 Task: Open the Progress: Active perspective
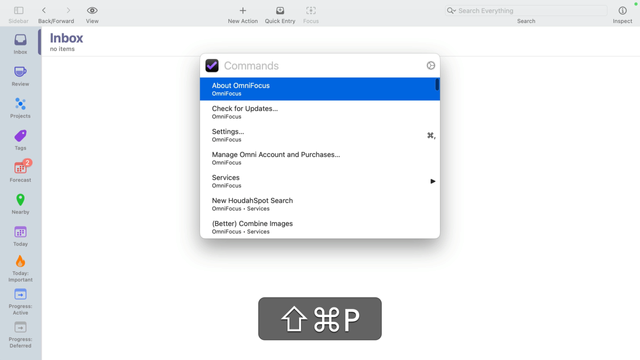pyautogui.click(x=20, y=302)
